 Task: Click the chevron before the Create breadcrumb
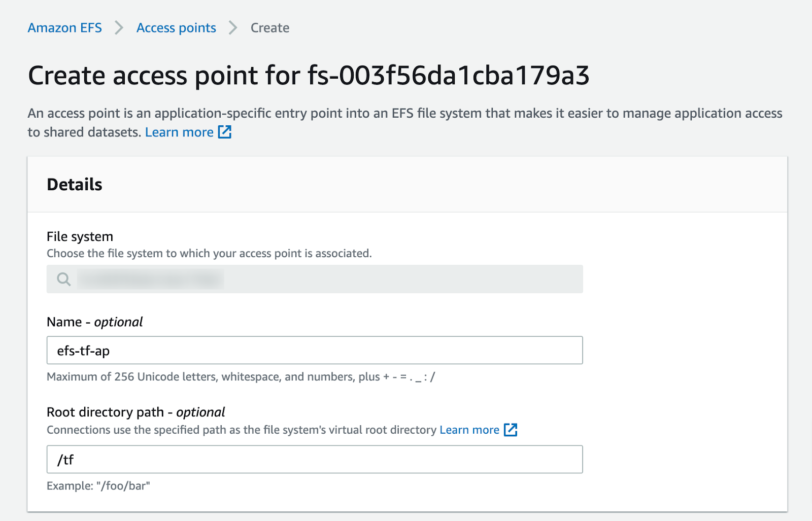[232, 28]
